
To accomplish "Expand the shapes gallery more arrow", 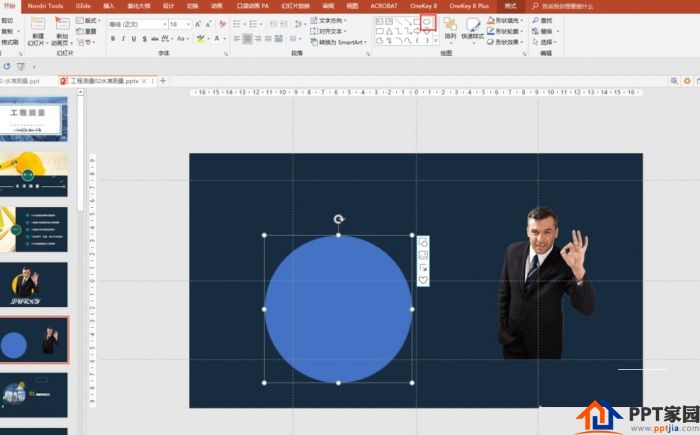I will point(436,41).
